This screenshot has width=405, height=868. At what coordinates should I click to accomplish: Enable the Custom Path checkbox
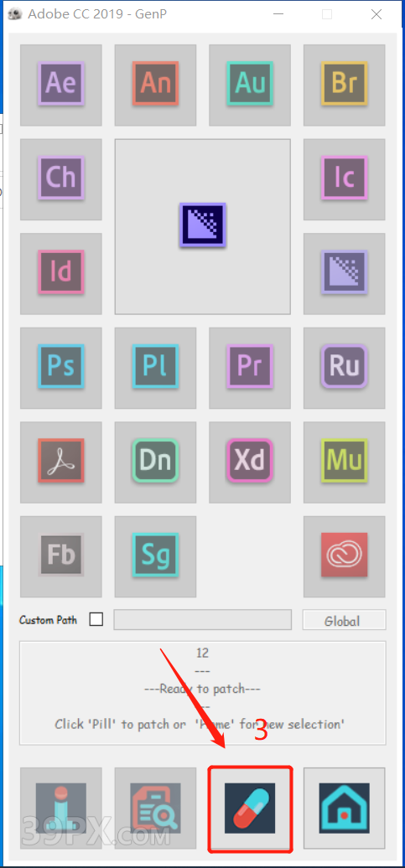pos(96,619)
